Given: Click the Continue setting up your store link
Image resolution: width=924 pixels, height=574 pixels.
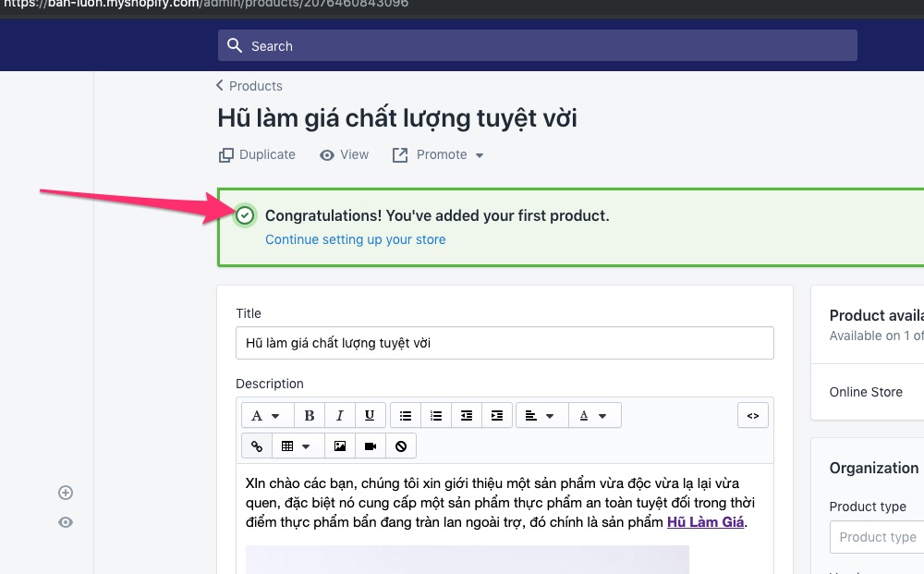Looking at the screenshot, I should [355, 239].
